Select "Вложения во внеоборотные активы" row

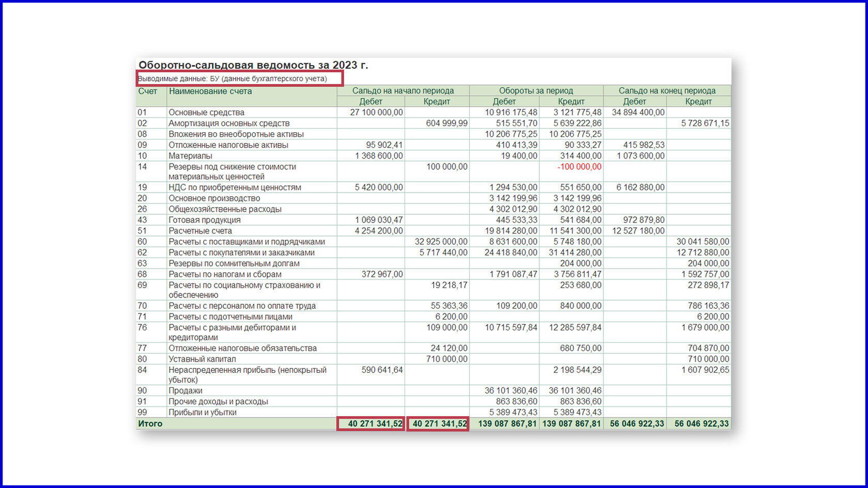pos(433,134)
